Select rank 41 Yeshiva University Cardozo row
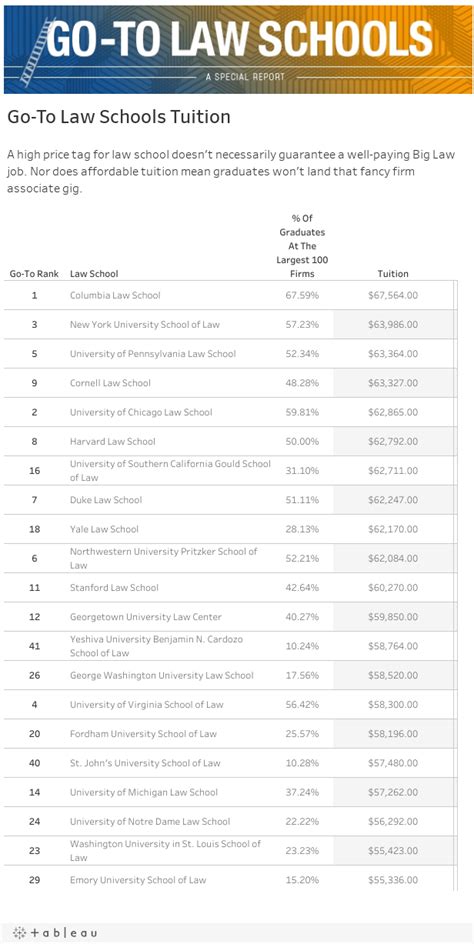This screenshot has width=474, height=944. click(x=228, y=646)
